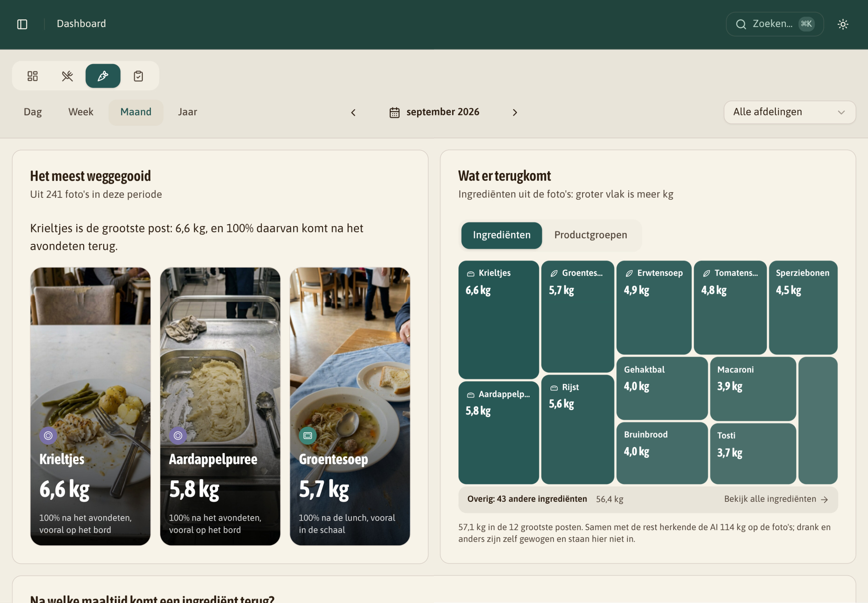This screenshot has height=603, width=868.
Task: Expand the Alle afdelingen dropdown
Action: pos(790,112)
